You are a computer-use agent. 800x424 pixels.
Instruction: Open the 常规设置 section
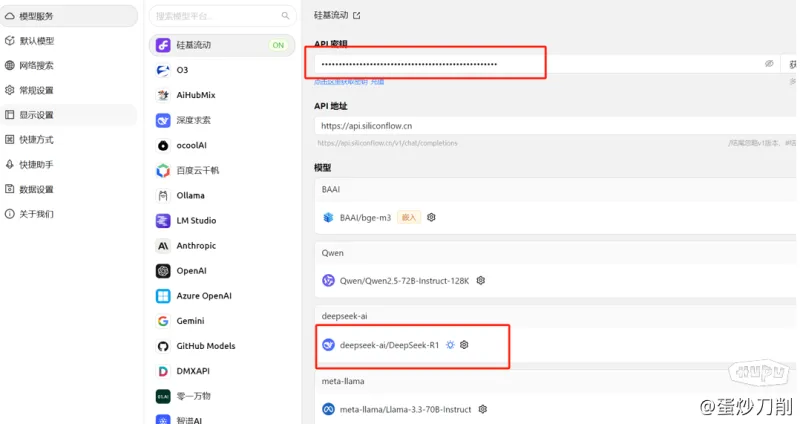pyautogui.click(x=69, y=90)
